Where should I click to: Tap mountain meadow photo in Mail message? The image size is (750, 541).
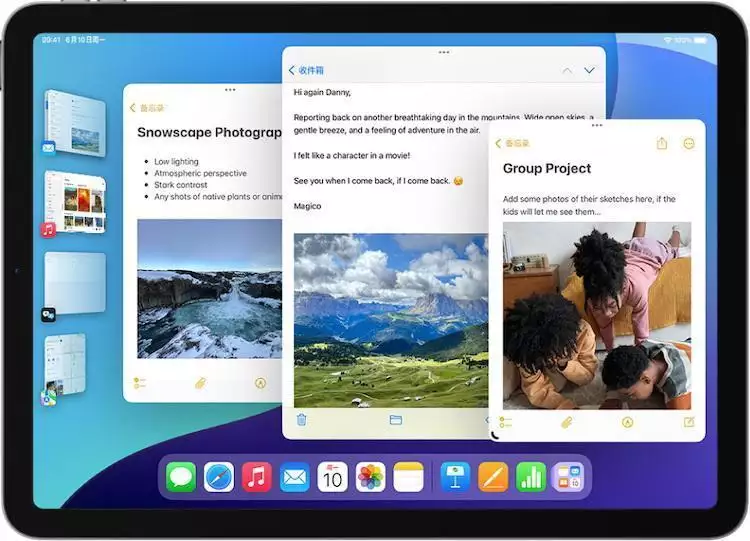[391, 320]
